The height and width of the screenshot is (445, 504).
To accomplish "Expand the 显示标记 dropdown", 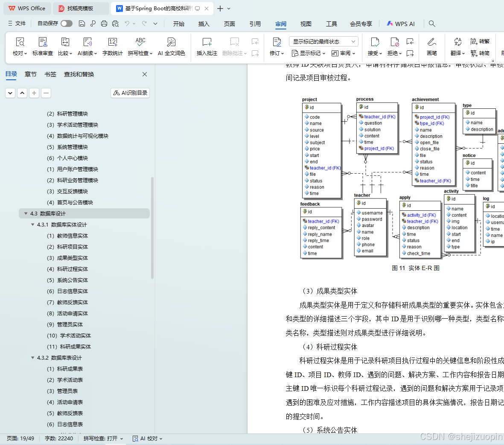I will point(309,53).
